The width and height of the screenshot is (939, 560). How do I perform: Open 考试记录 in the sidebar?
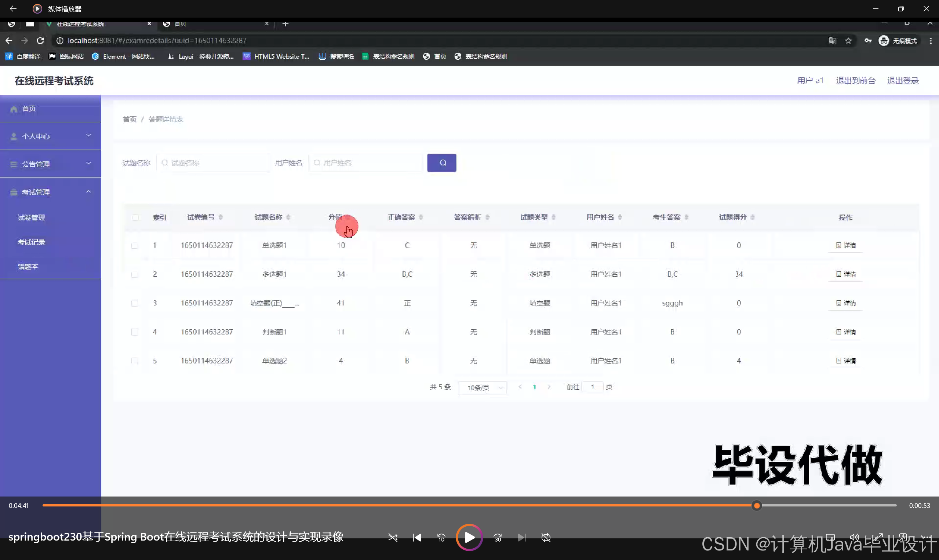(x=31, y=242)
